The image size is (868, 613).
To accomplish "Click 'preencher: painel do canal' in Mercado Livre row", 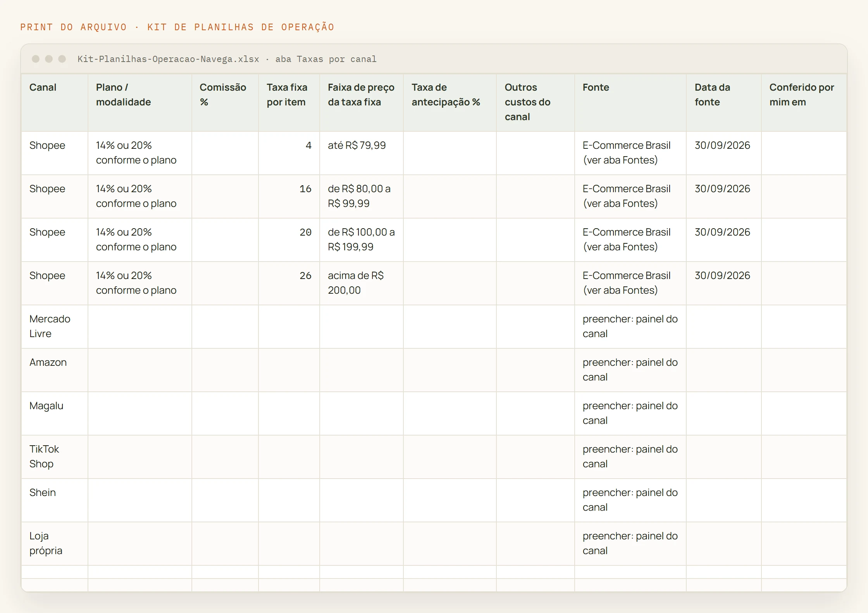I will point(630,327).
